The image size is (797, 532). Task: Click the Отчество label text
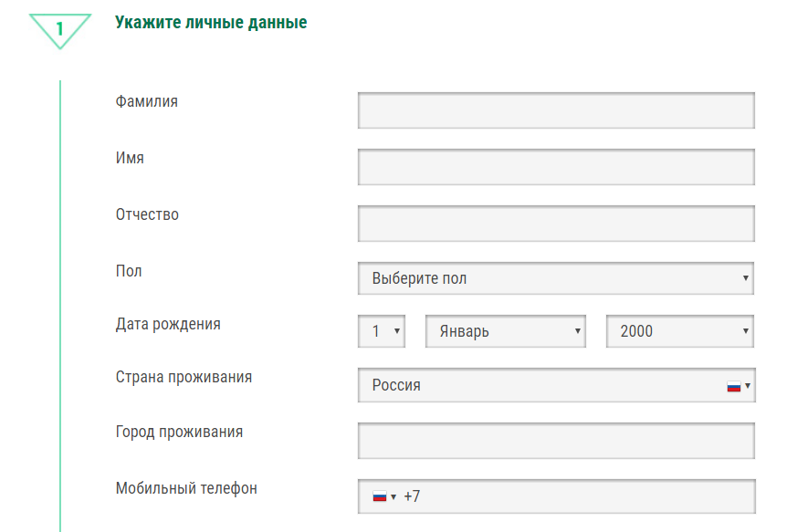pyautogui.click(x=147, y=214)
